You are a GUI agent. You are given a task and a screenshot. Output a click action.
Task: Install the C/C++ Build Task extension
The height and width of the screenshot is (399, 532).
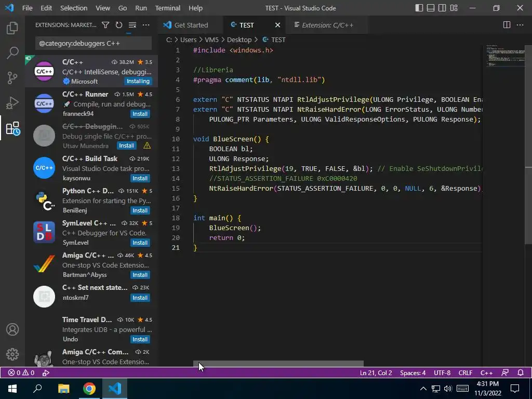(x=140, y=178)
